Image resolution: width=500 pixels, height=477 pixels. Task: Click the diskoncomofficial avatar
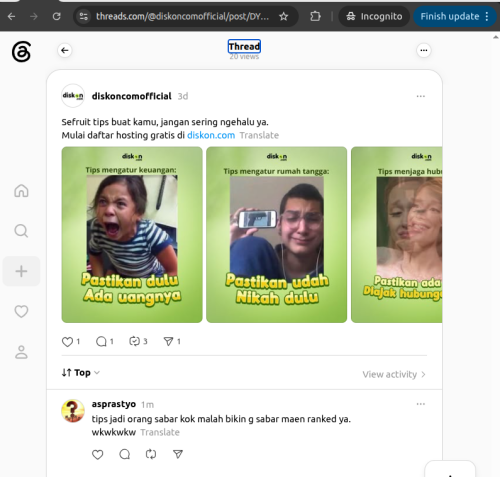73,96
